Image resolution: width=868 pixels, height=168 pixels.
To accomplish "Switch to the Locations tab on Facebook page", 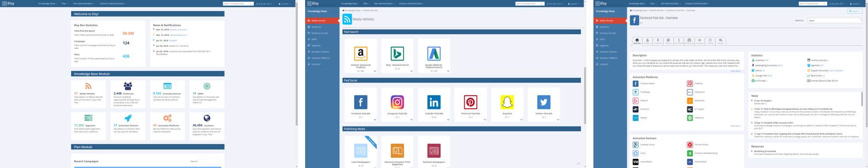I will 658,41.
